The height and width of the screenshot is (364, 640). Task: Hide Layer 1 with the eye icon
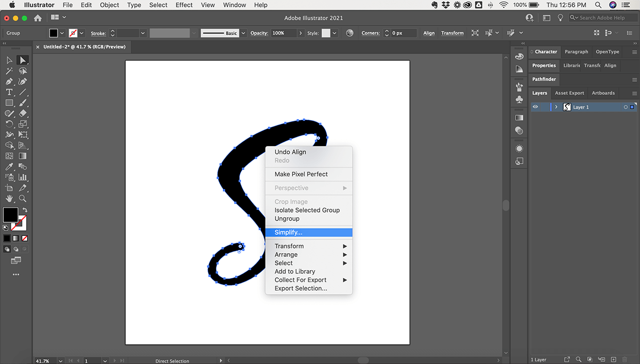[x=535, y=107]
